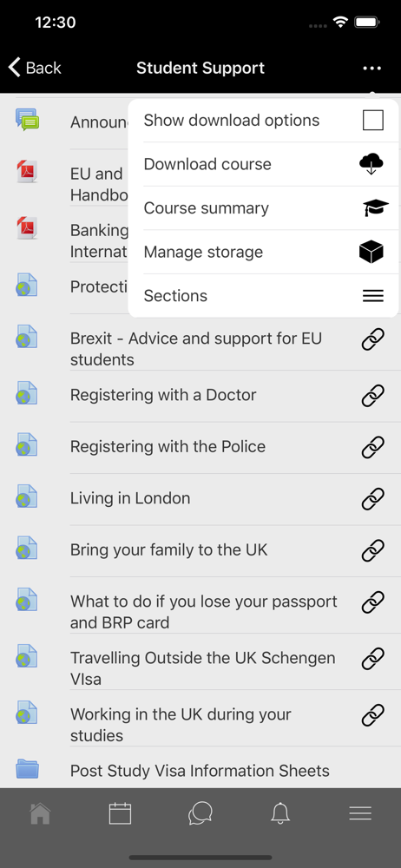The image size is (401, 868).
Task: Open the Announcements forum icon
Action: click(x=27, y=120)
